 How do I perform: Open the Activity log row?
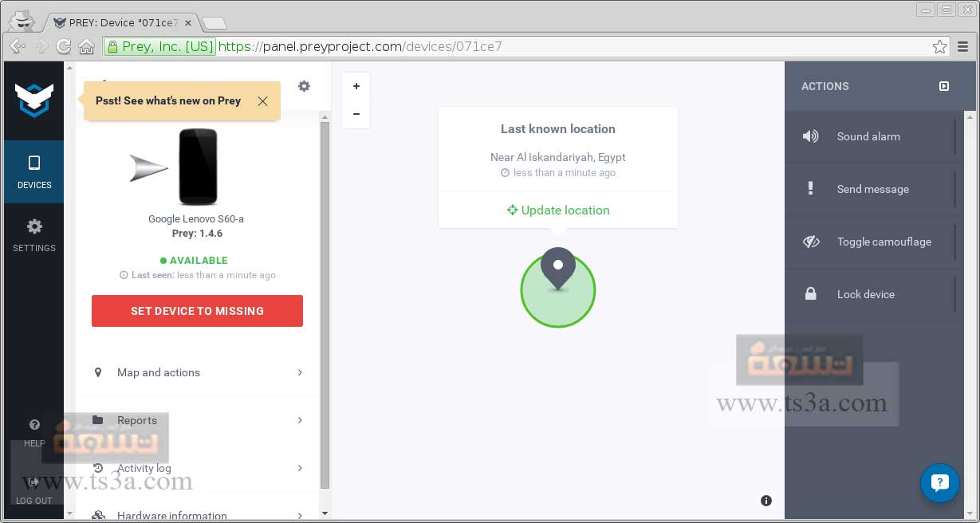tap(198, 468)
